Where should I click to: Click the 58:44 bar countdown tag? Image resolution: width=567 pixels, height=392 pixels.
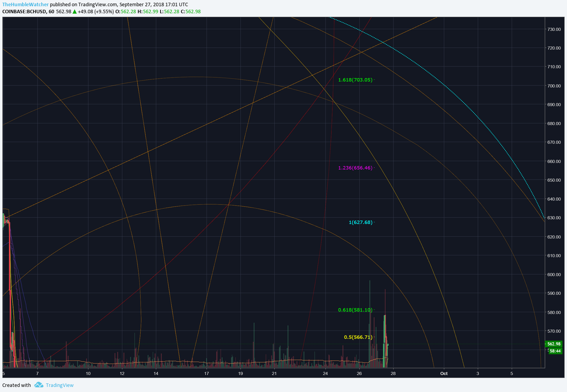tap(555, 351)
